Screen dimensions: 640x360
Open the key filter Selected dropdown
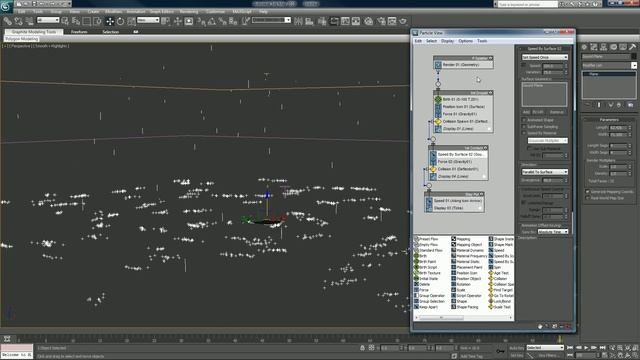(x=545, y=348)
